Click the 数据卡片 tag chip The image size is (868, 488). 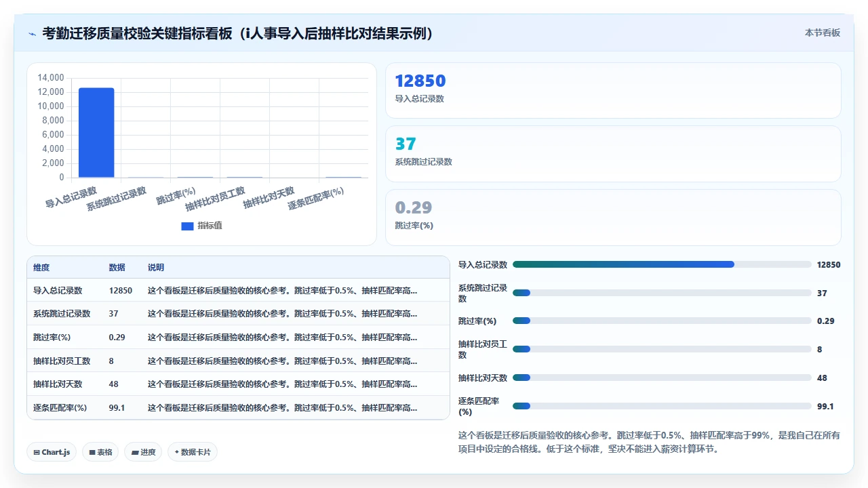tap(193, 452)
